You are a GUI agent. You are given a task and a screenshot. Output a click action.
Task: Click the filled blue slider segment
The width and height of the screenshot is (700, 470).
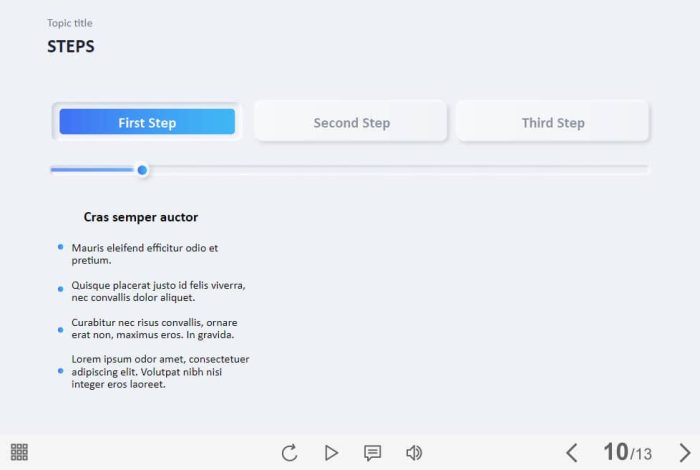click(93, 170)
